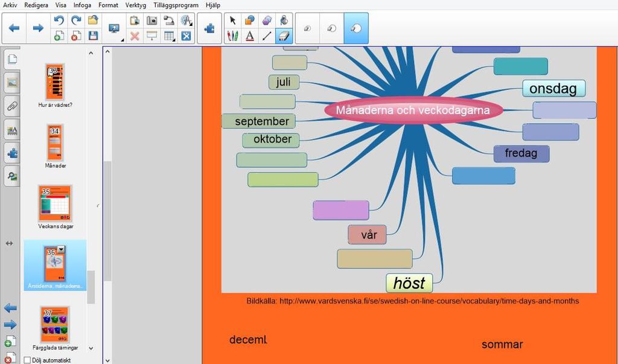Screen dimensions: 618x364
Task: Click the Månaderna och veckodagarna center node
Action: [x=413, y=110]
